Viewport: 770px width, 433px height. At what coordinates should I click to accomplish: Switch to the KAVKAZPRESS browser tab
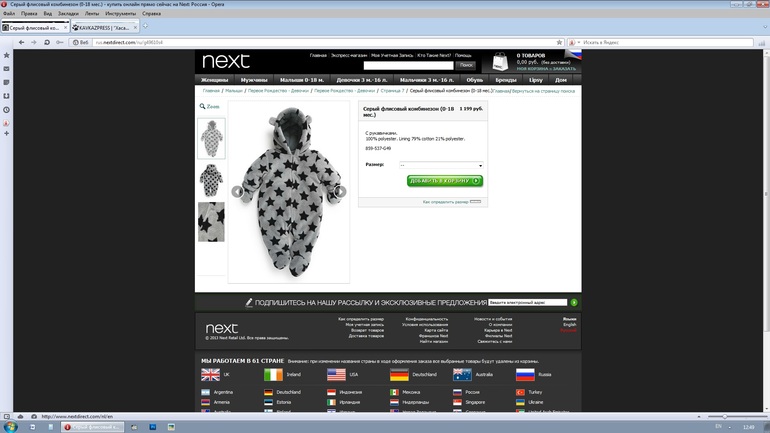pyautogui.click(x=105, y=28)
